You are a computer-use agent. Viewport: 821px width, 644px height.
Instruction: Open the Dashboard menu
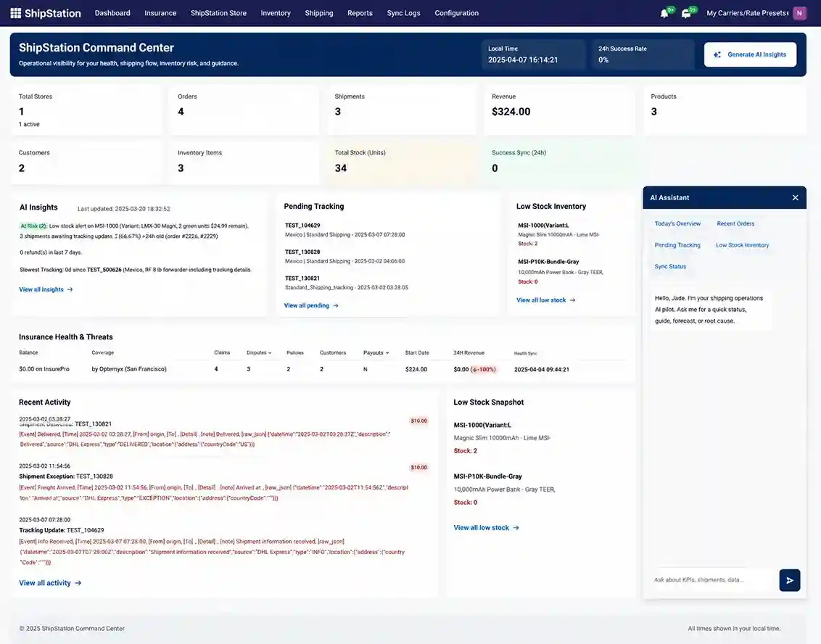(x=112, y=13)
